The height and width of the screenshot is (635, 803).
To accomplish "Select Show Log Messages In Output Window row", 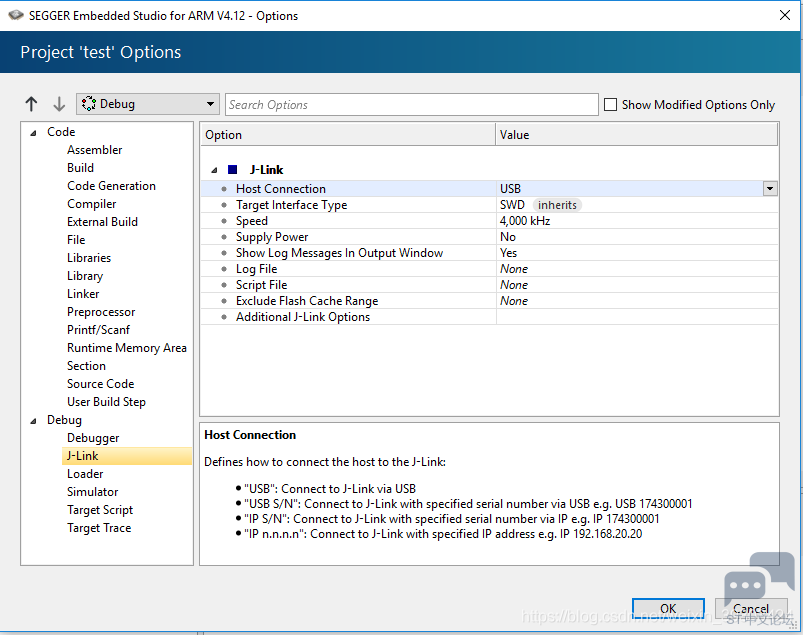I will (489, 253).
